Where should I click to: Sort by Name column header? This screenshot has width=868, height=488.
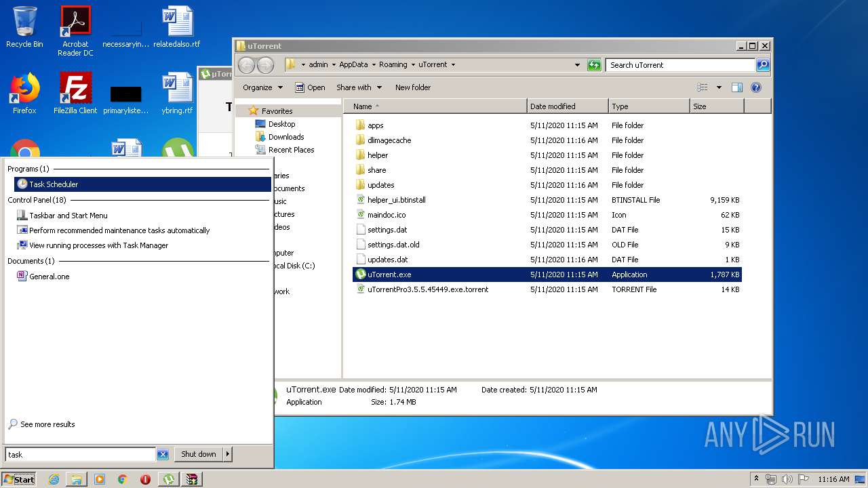[x=435, y=106]
